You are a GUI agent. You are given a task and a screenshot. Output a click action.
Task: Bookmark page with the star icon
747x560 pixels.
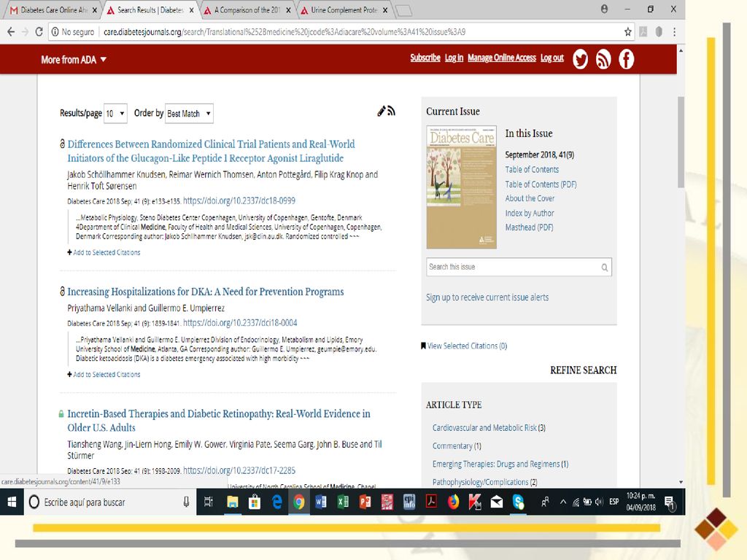(628, 32)
